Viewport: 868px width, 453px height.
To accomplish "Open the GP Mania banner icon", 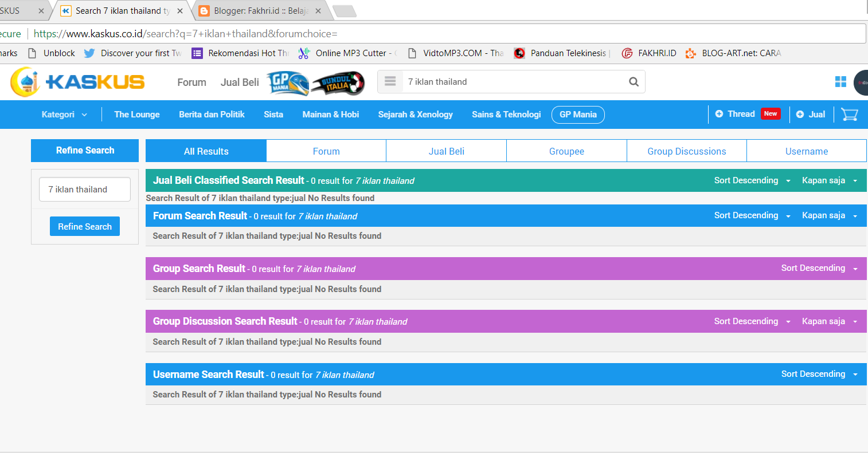I will [x=288, y=82].
